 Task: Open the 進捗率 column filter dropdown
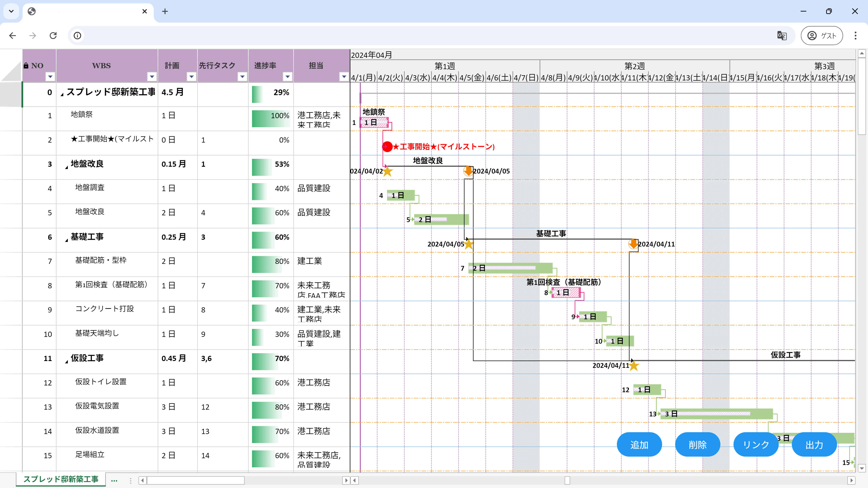tap(288, 77)
